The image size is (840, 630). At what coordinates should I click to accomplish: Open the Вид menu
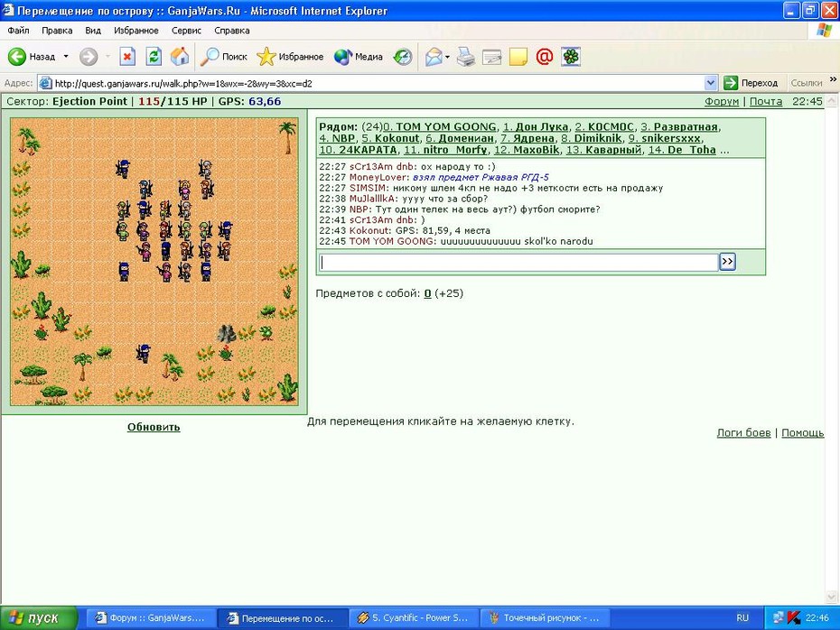93,31
